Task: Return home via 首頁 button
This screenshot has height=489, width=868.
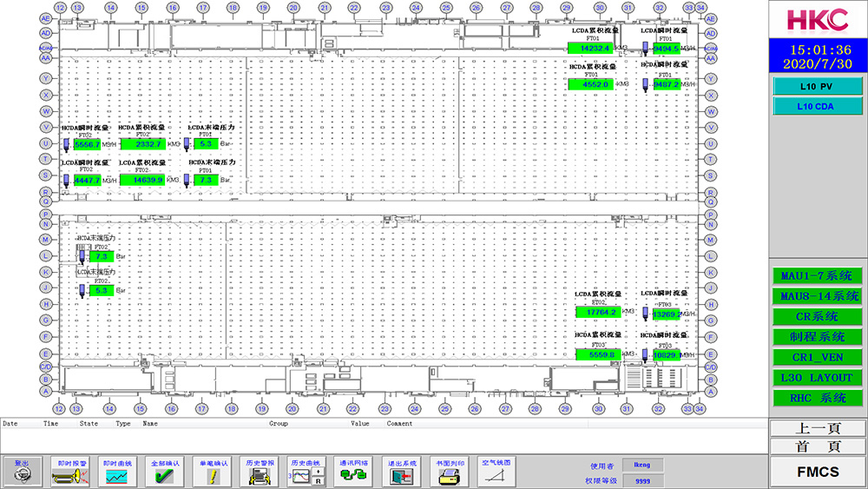Action: 818,446
